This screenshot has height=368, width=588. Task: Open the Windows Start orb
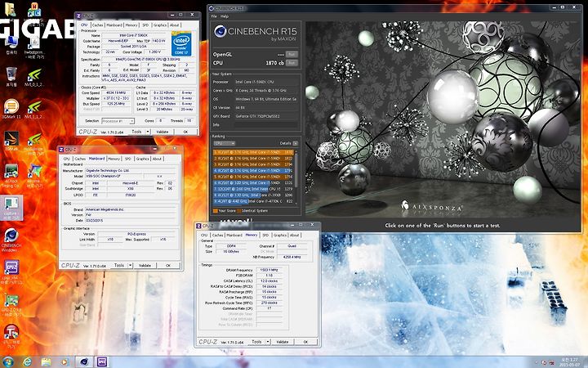point(8,361)
